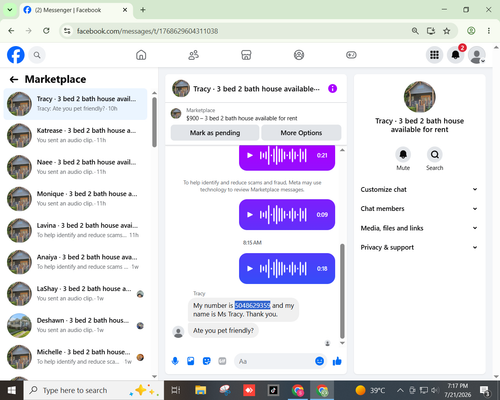Viewport: 500px width, 400px height.
Task: Click the highlighted phone number 5048629359
Action: click(252, 305)
